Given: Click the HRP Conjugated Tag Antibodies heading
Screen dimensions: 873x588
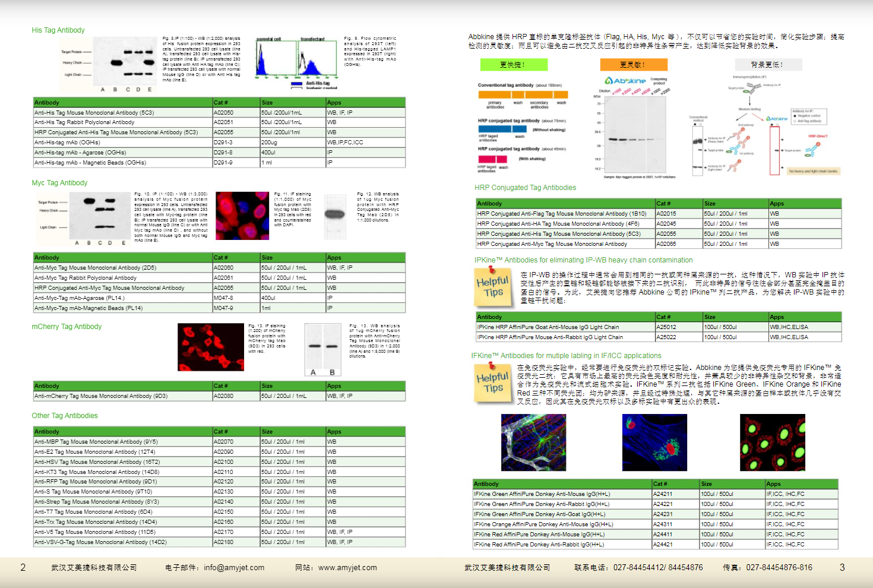Looking at the screenshot, I should (x=525, y=188).
